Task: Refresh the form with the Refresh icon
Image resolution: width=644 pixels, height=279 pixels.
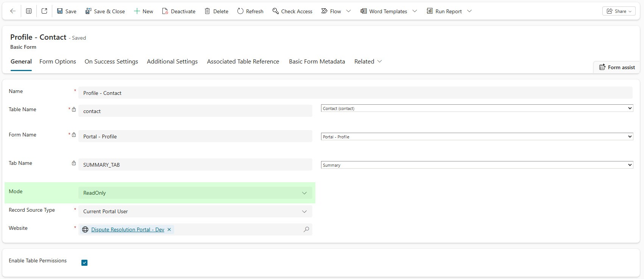Action: [240, 11]
